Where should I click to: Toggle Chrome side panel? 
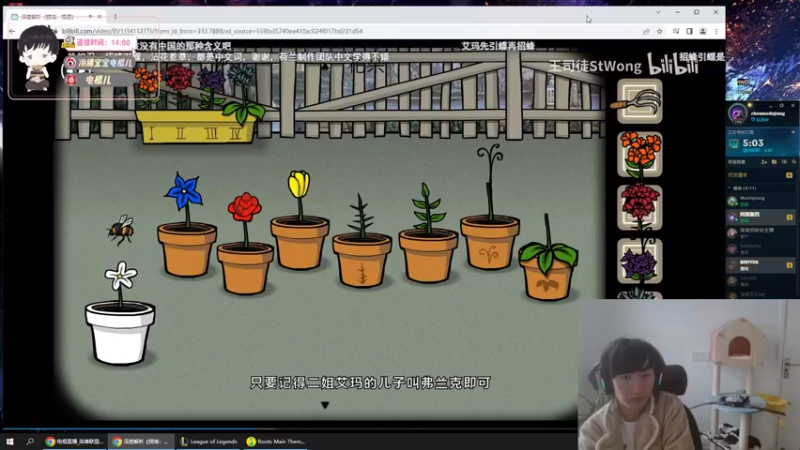[689, 31]
